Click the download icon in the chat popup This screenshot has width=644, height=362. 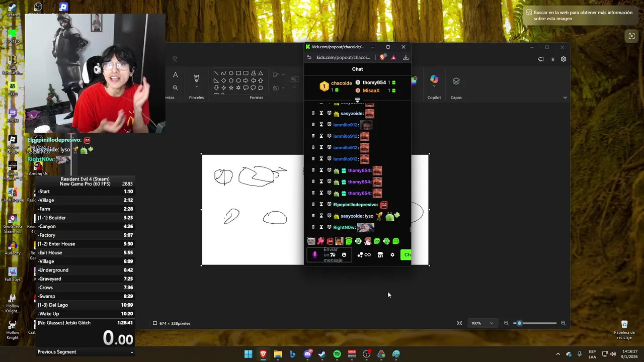pos(406,57)
